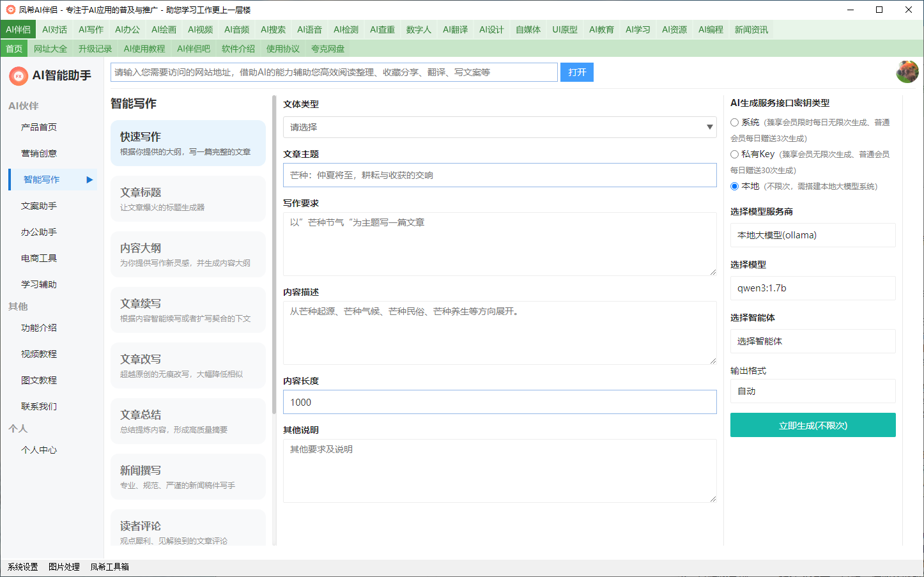
Task: Expand the 文体类型 dropdown
Action: pyautogui.click(x=500, y=127)
